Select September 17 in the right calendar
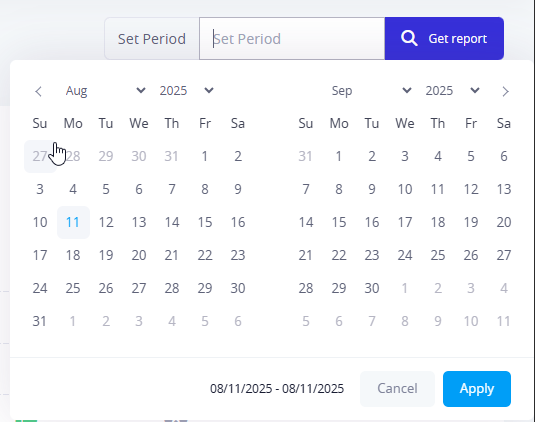 tap(405, 222)
